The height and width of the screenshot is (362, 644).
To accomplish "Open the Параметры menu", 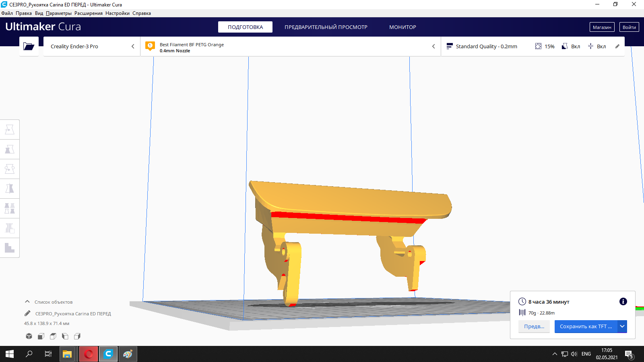I will [59, 13].
